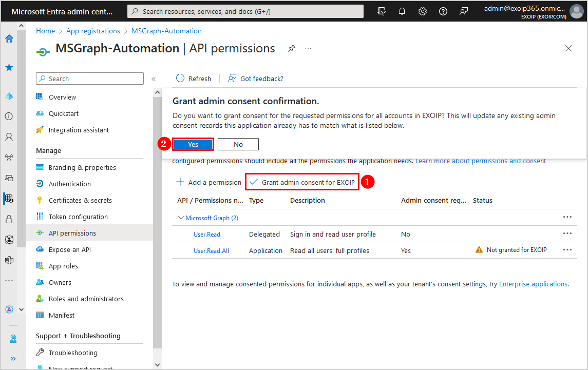Open more options for User.Read.All row

click(567, 250)
